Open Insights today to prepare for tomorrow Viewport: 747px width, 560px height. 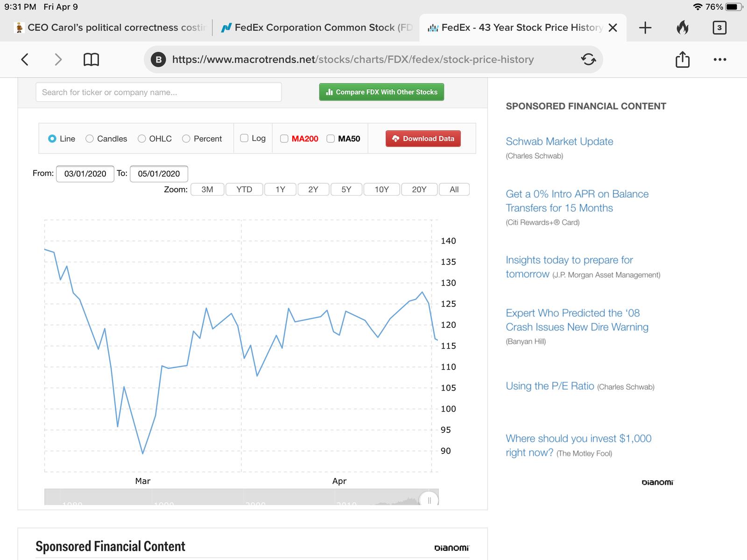pyautogui.click(x=569, y=267)
